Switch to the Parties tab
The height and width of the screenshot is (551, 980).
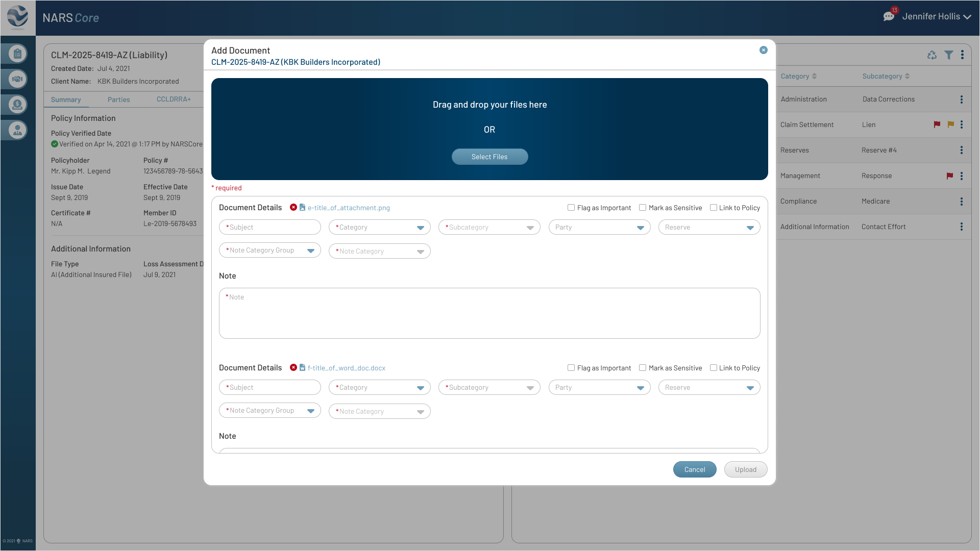click(119, 99)
